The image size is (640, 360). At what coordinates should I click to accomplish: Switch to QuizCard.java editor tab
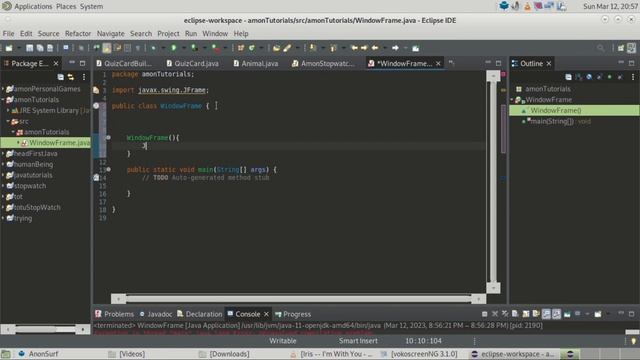(x=192, y=63)
